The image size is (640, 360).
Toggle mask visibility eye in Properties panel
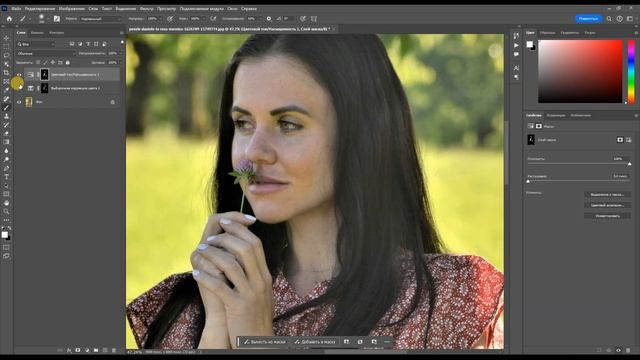[x=618, y=350]
